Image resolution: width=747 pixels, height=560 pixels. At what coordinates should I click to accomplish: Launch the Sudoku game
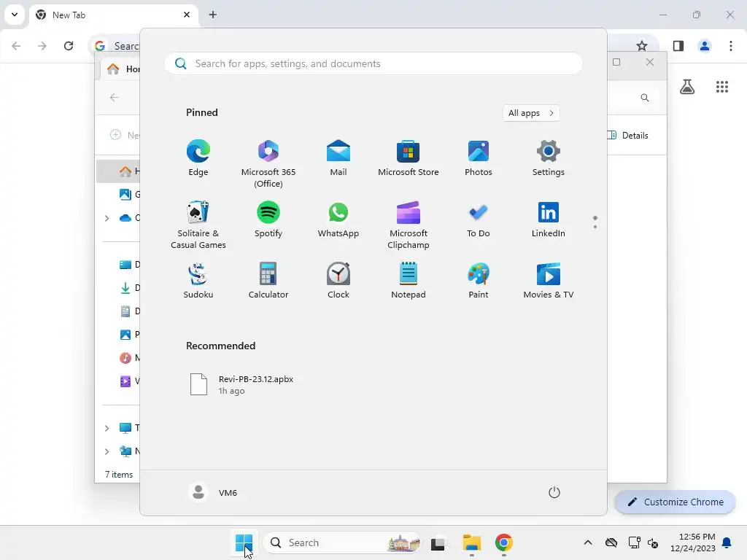click(x=198, y=281)
